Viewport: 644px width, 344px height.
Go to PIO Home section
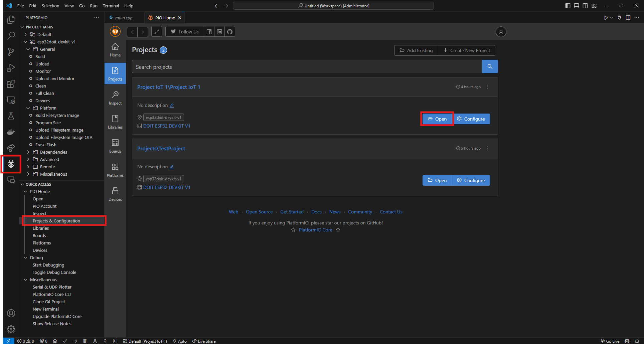[x=115, y=50]
